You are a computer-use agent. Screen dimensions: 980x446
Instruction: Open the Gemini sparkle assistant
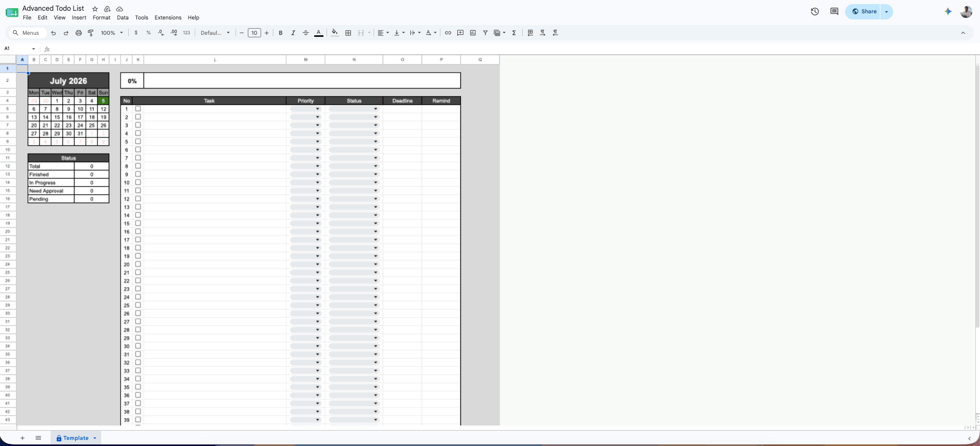(948, 11)
